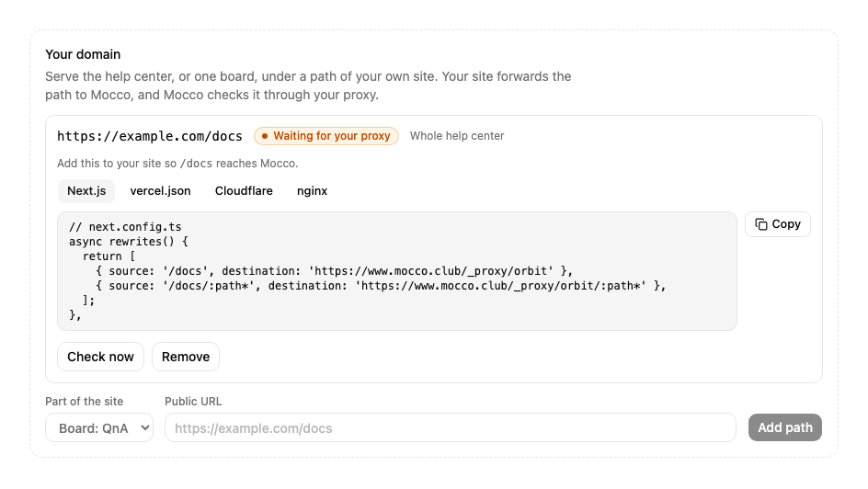Screen dimensions: 868x489
Task: Show the nginx configuration tab
Action: pyautogui.click(x=313, y=191)
